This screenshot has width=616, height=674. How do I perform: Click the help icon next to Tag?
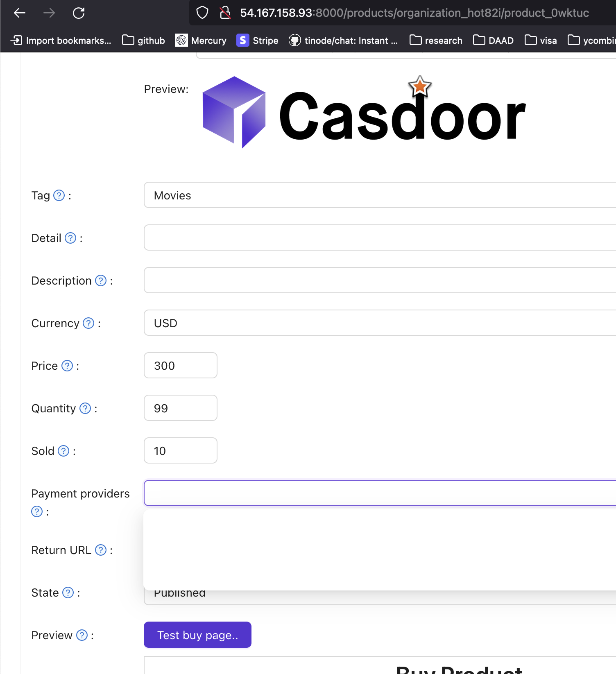59,196
